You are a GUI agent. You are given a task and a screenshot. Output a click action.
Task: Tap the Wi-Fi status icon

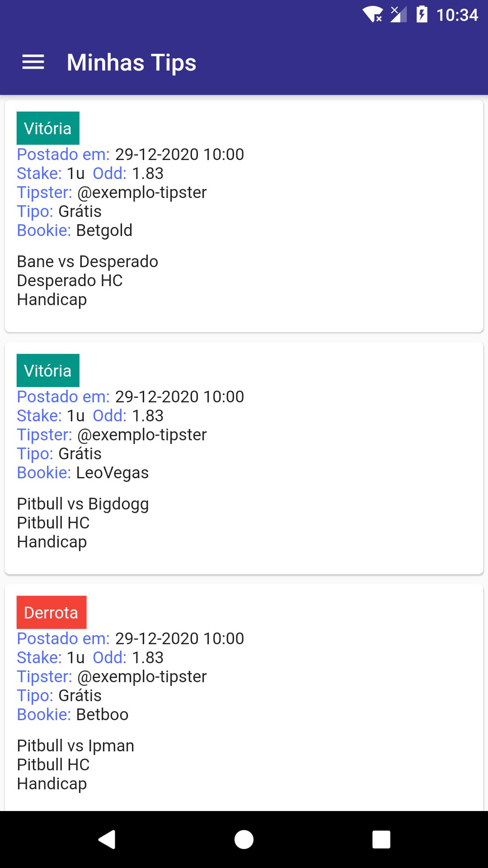coord(372,14)
